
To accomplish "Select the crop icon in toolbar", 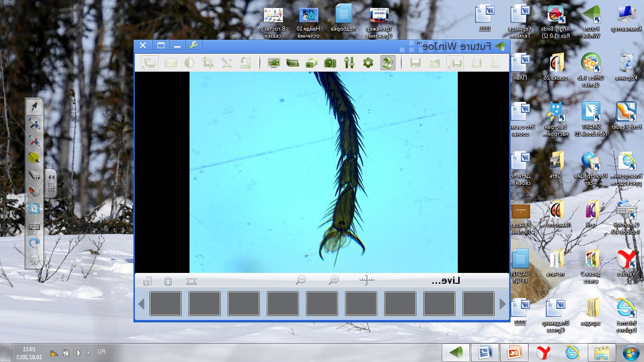I will pos(207,63).
